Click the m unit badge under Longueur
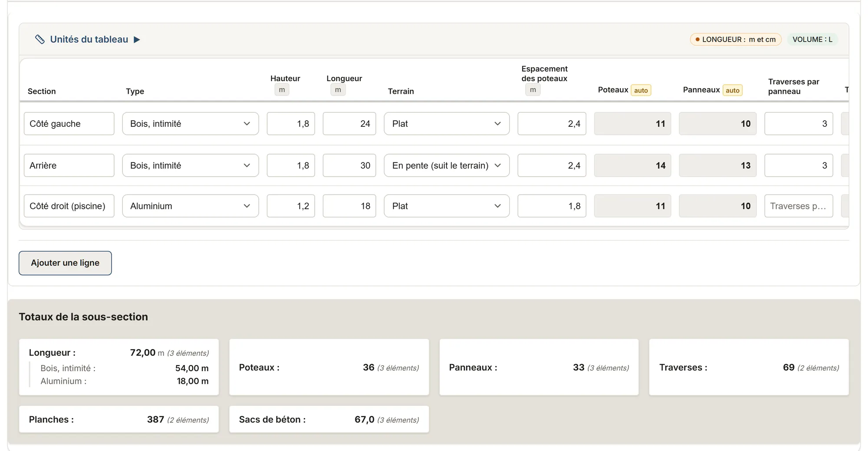 [338, 90]
